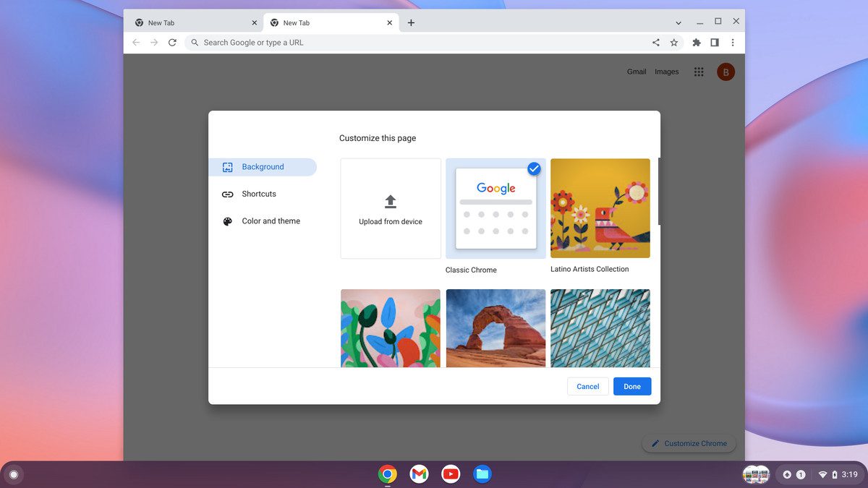Image resolution: width=868 pixels, height=488 pixels.
Task: Click the dialog's vertical scrollbar
Action: pyautogui.click(x=659, y=192)
